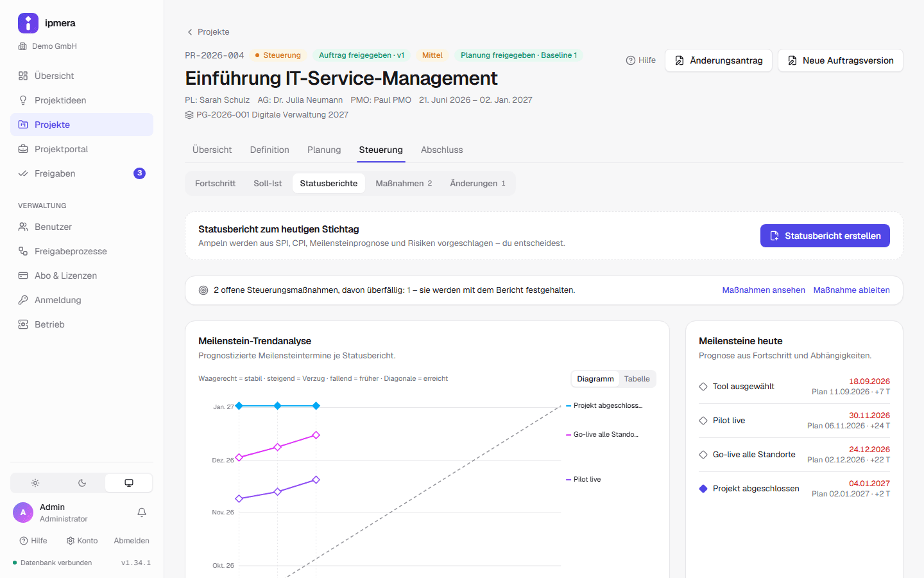Click the Projekt abgeschlossen legend entry

pyautogui.click(x=604, y=406)
